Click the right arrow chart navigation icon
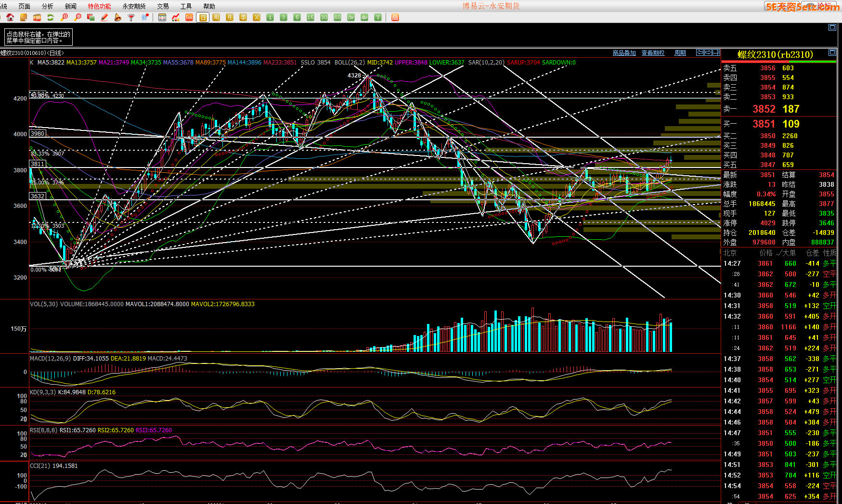 coord(708,52)
